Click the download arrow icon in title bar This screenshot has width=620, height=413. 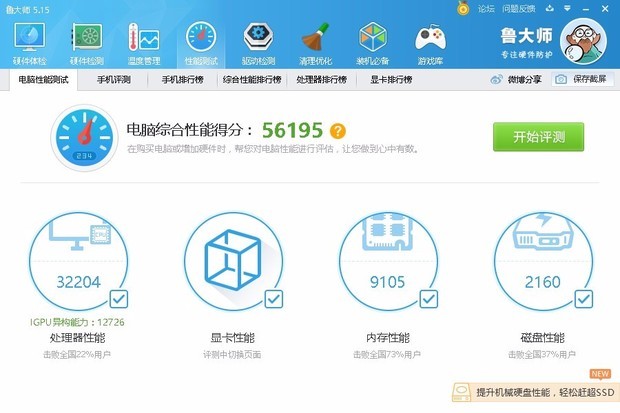point(550,8)
